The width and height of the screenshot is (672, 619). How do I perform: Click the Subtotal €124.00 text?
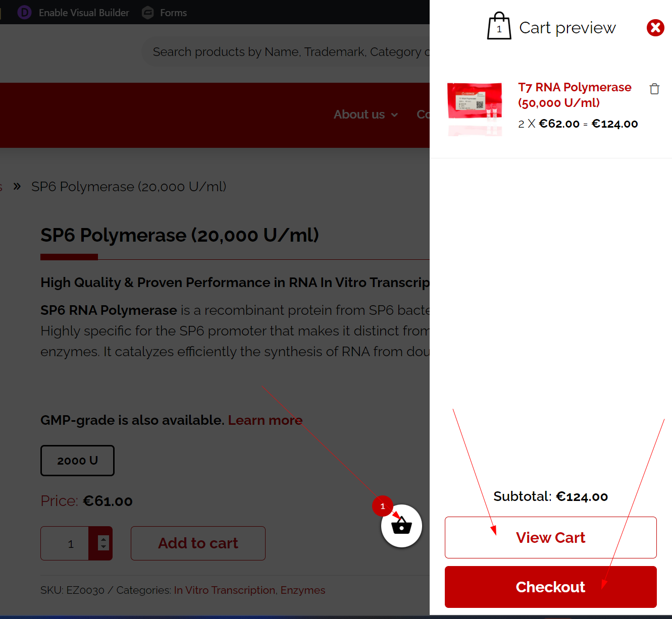tap(550, 496)
